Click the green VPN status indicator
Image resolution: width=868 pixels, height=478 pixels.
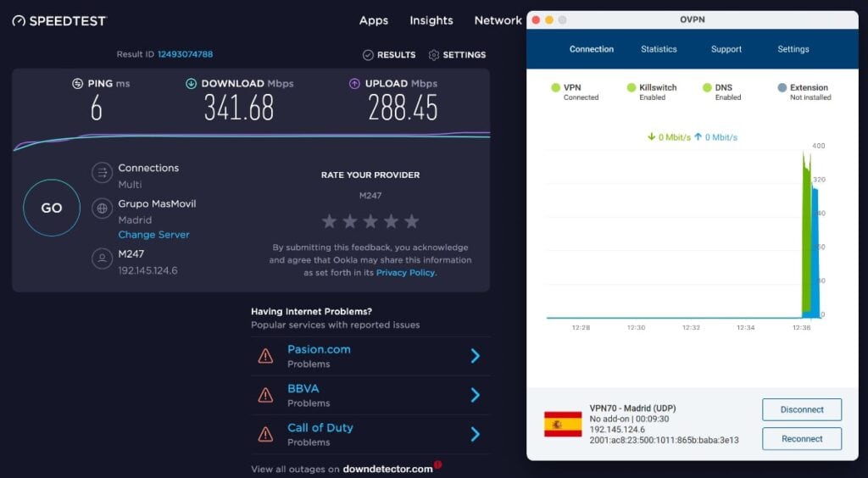556,87
